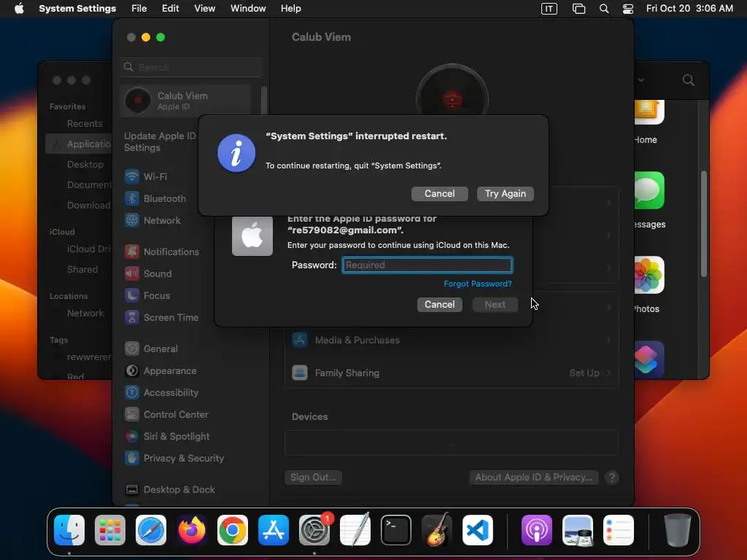Select Recents in Finder window sidebar
Viewport: 747px width, 560px height.
pyautogui.click(x=85, y=124)
